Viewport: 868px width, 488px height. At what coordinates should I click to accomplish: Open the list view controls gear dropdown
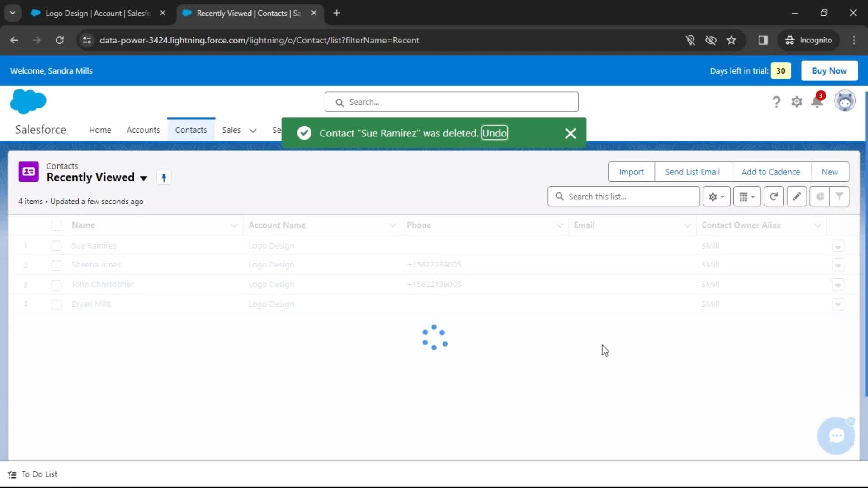point(717,197)
